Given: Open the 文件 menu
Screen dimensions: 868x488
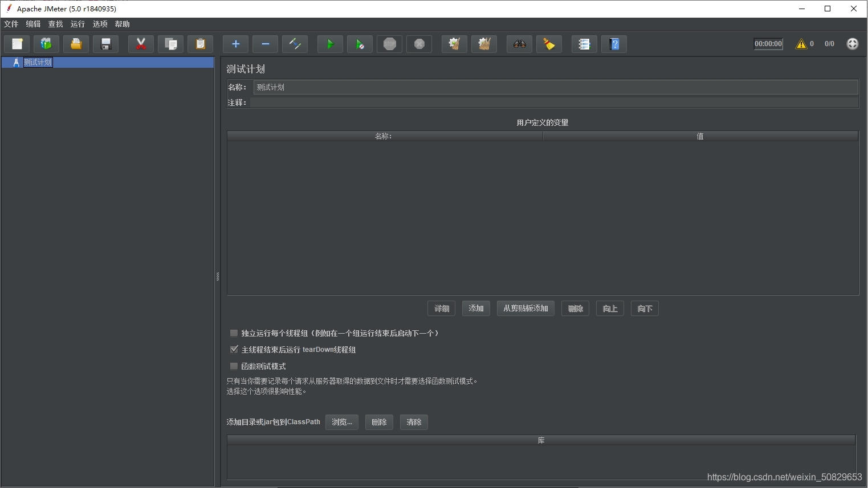Looking at the screenshot, I should pos(11,24).
